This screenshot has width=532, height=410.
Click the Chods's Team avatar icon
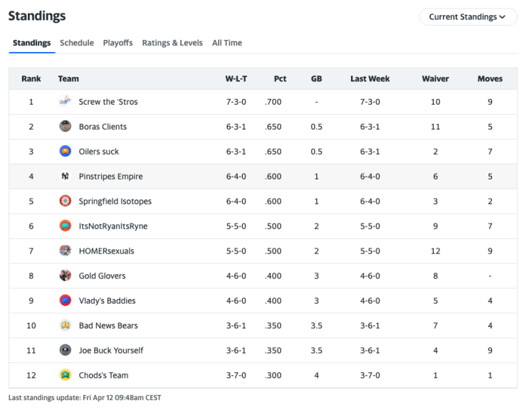65,376
